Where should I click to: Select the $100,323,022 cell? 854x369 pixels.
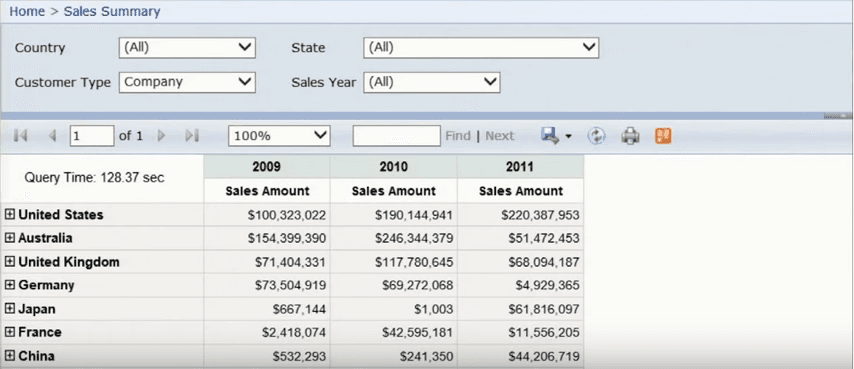point(267,215)
